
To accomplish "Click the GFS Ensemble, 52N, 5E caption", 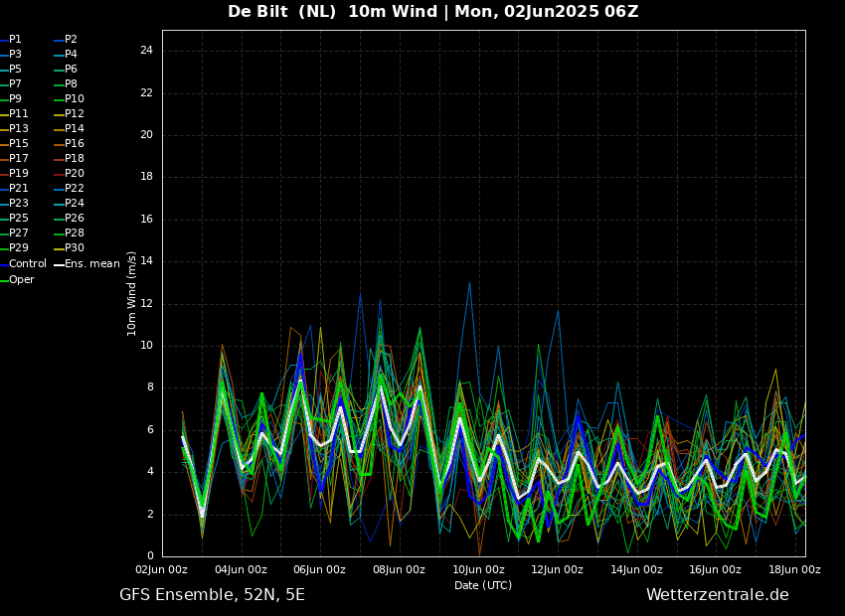I will click(212, 595).
